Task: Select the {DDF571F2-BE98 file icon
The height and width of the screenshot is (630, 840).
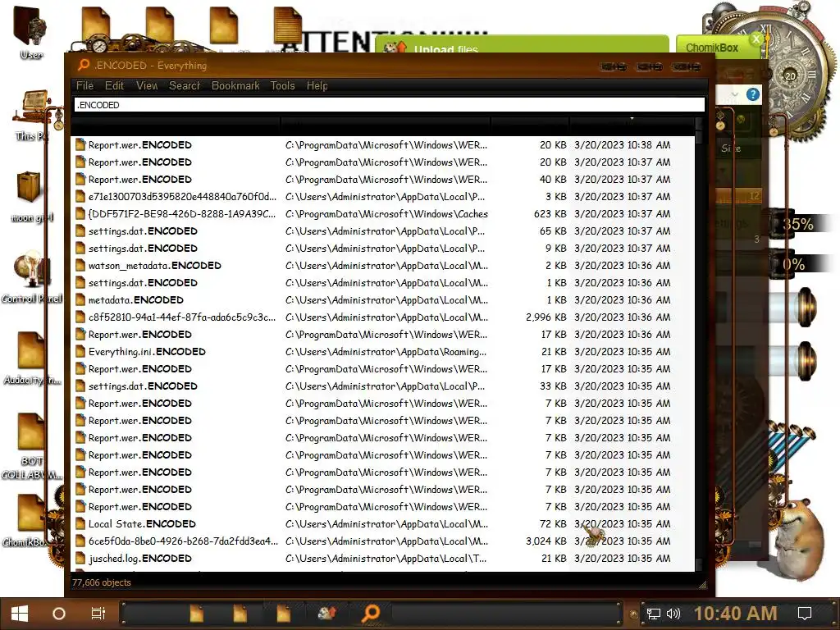Action: [x=80, y=214]
